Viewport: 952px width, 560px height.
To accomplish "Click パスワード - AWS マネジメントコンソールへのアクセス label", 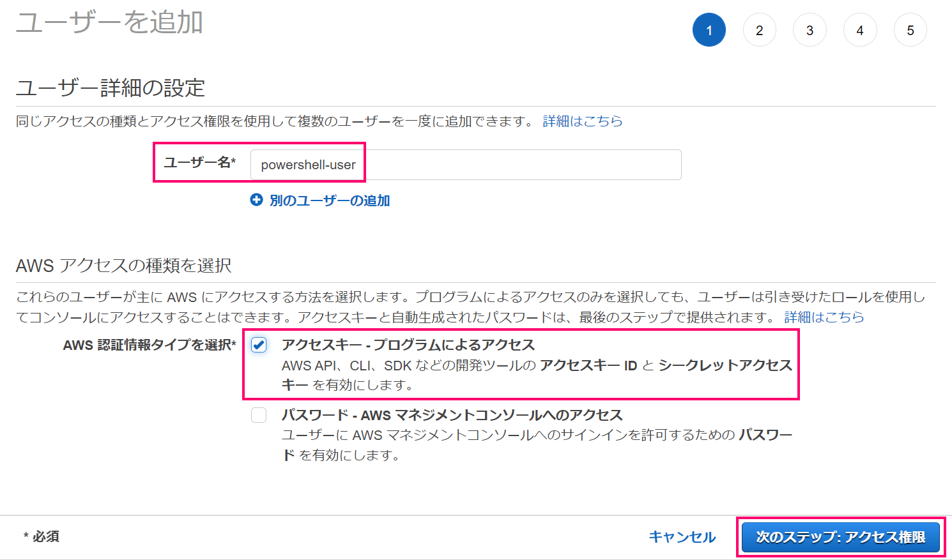I will coord(452,415).
